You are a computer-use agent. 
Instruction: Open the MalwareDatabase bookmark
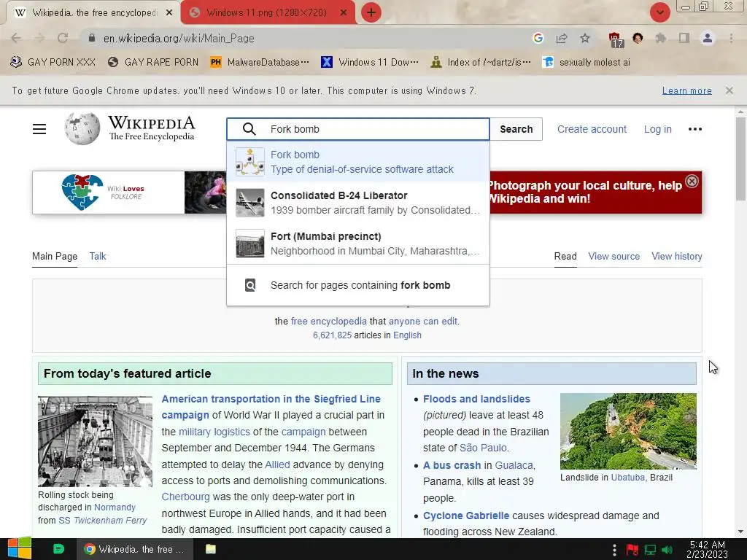tap(260, 62)
